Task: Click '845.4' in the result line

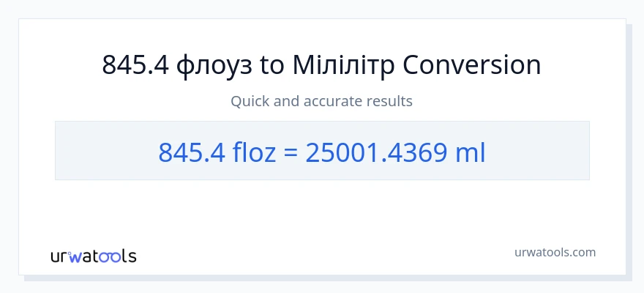Action: pos(190,152)
